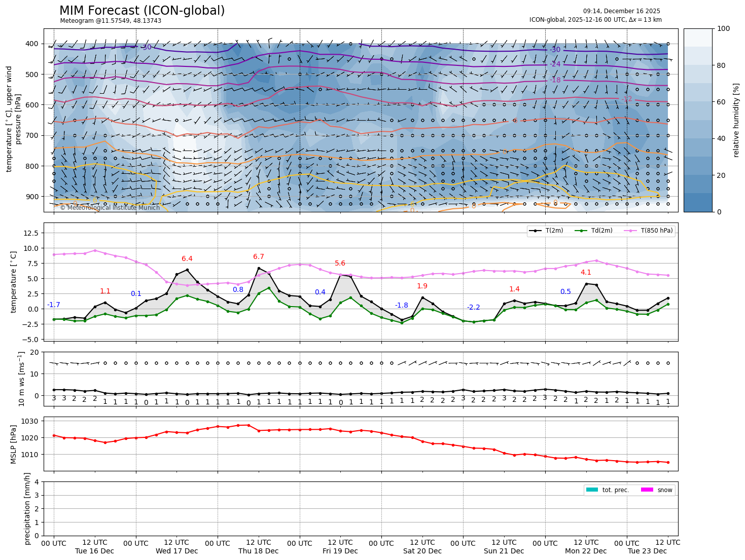Screen dimensions: 745x560
Task: Click the magenta "snow" legend swatch
Action: [647, 490]
